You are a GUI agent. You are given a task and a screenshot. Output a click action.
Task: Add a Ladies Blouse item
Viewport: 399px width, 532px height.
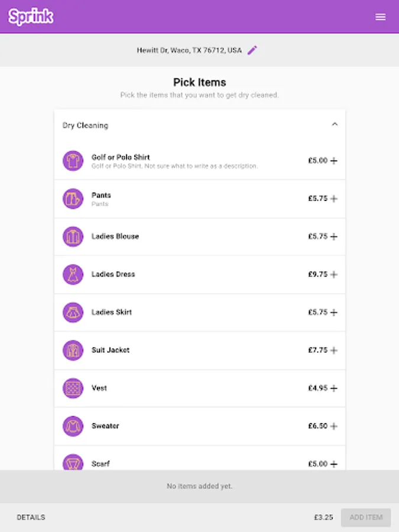(x=334, y=236)
